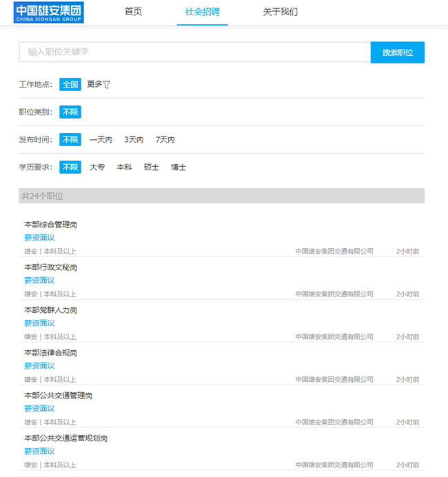
Task: Click company name in 本部综合管理岗 row
Action: (334, 252)
